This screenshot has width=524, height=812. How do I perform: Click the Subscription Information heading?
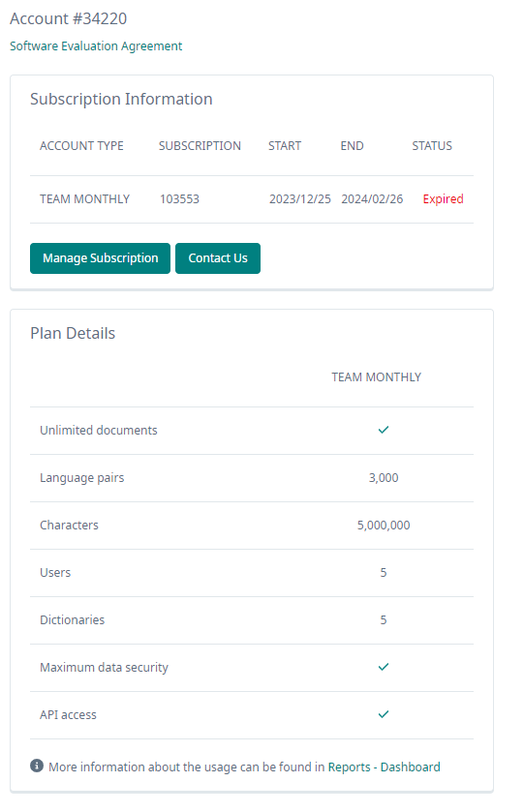[x=121, y=99]
